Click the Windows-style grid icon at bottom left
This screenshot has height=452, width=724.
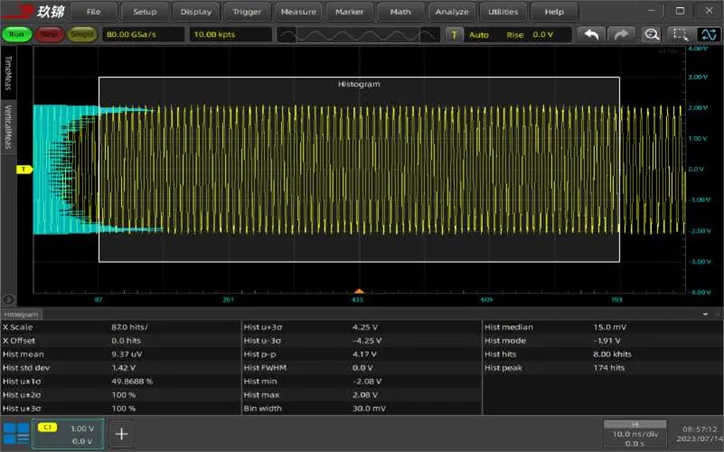tap(15, 433)
